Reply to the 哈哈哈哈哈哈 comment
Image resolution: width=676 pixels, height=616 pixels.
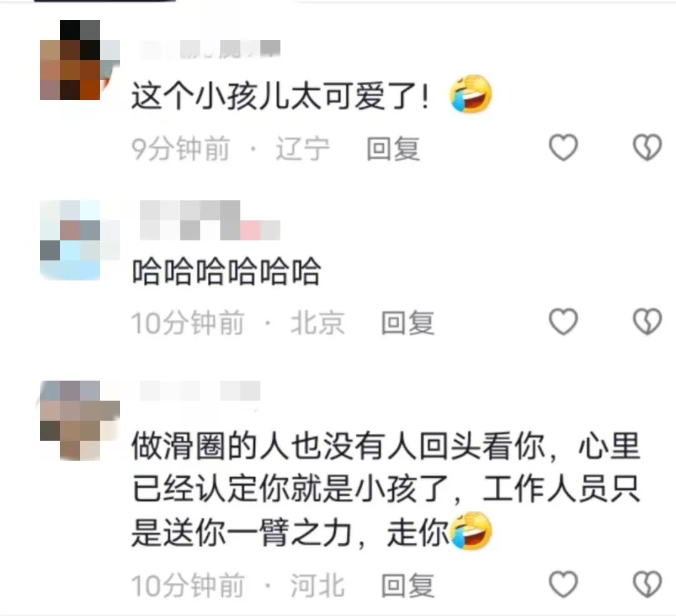pyautogui.click(x=407, y=323)
